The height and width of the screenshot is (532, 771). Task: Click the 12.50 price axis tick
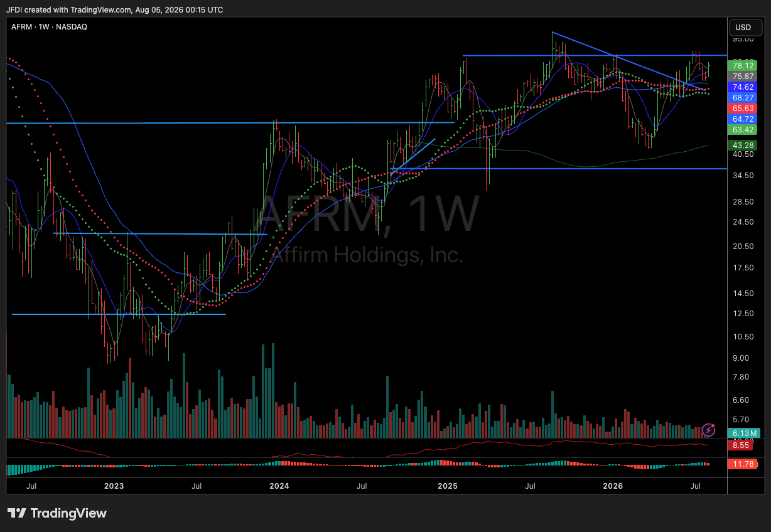tap(743, 314)
